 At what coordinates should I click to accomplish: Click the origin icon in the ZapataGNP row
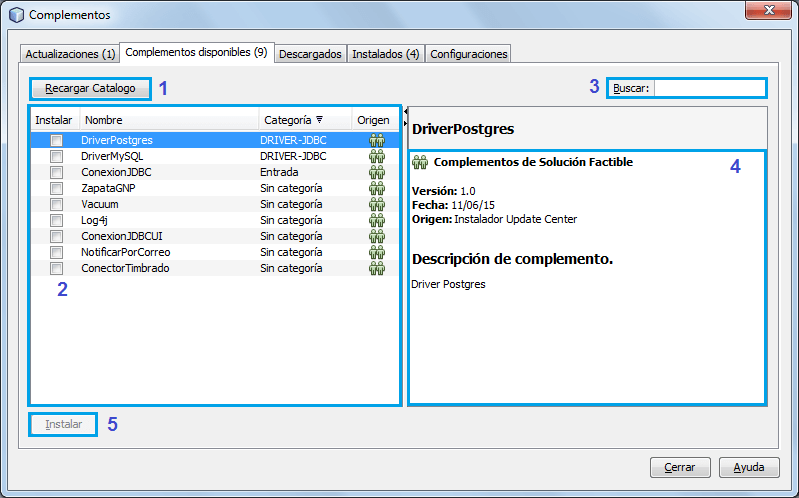[x=376, y=188]
